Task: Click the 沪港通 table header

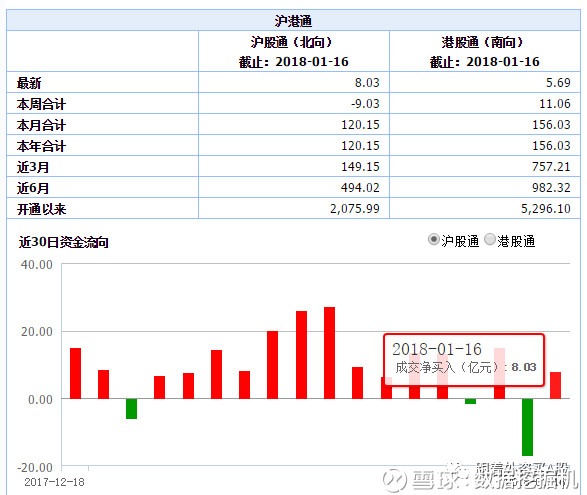Action: [x=293, y=21]
